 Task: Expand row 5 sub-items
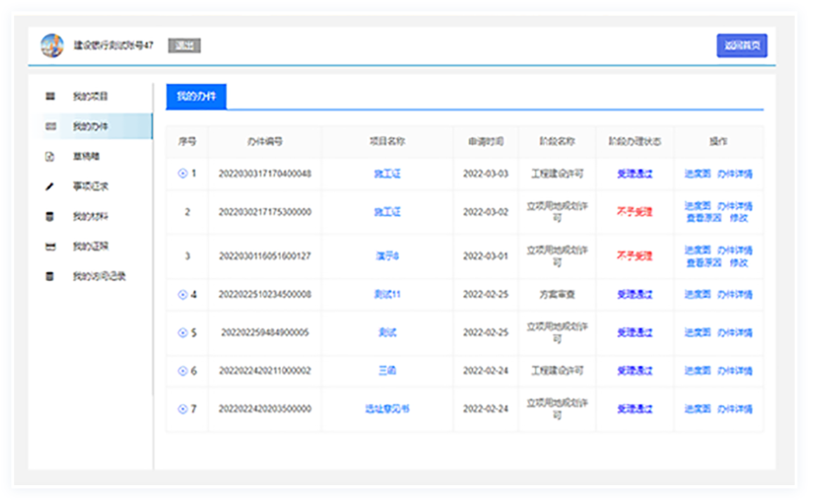pyautogui.click(x=183, y=333)
